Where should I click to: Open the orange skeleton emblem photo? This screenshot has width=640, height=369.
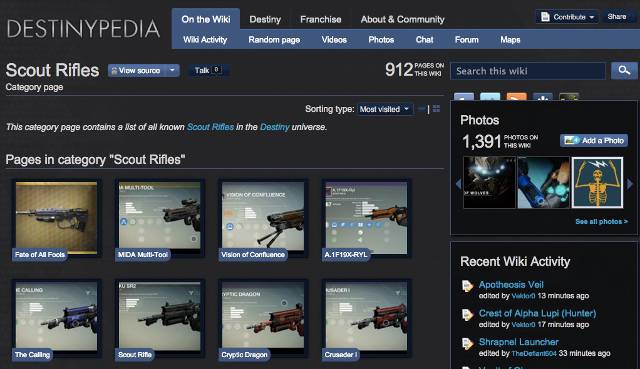[597, 182]
